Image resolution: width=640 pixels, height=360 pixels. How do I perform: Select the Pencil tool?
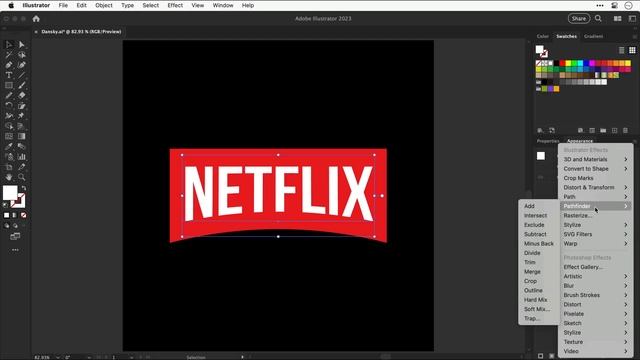click(9, 96)
